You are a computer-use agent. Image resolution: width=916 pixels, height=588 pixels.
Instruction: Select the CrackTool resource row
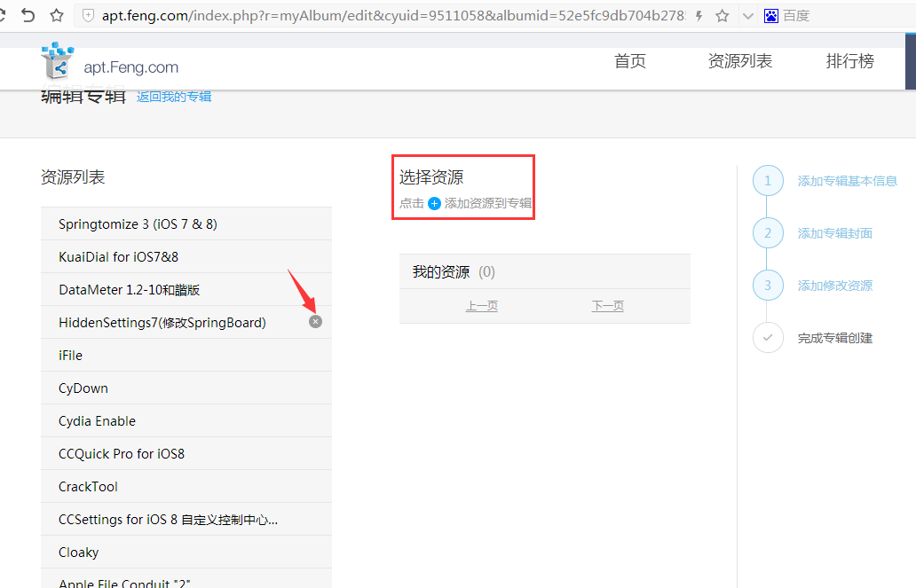pos(186,486)
